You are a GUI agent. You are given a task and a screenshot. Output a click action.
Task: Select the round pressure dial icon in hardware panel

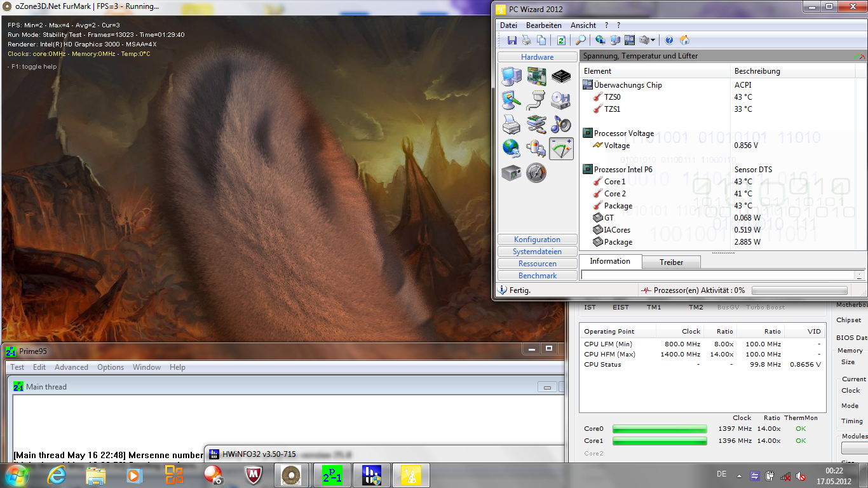[x=536, y=173]
